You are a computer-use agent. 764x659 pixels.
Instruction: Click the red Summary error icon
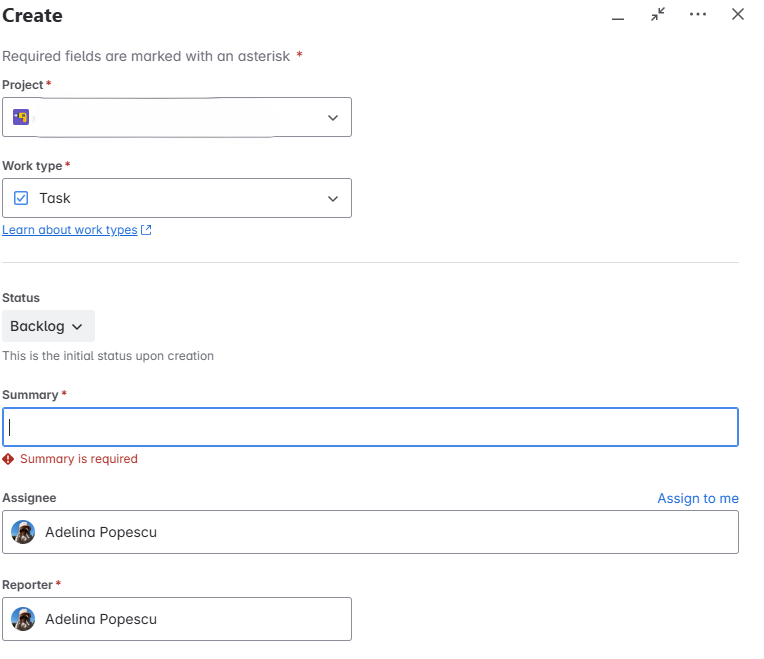(x=9, y=459)
